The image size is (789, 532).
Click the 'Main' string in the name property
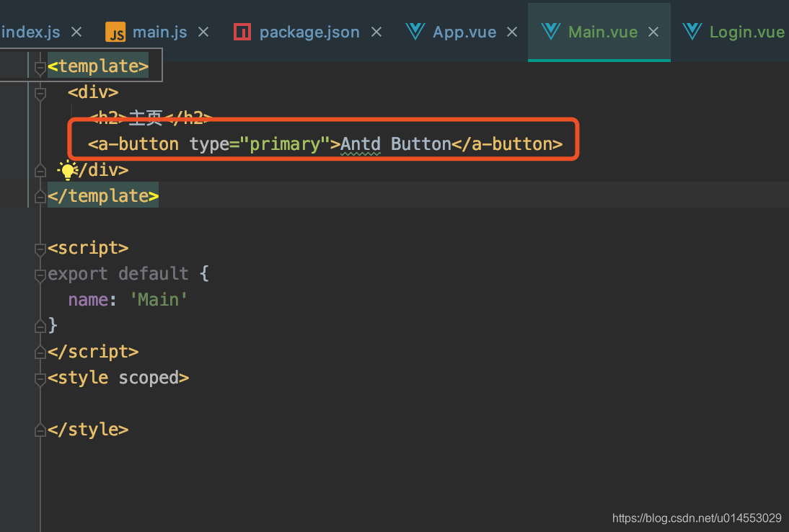(x=159, y=299)
